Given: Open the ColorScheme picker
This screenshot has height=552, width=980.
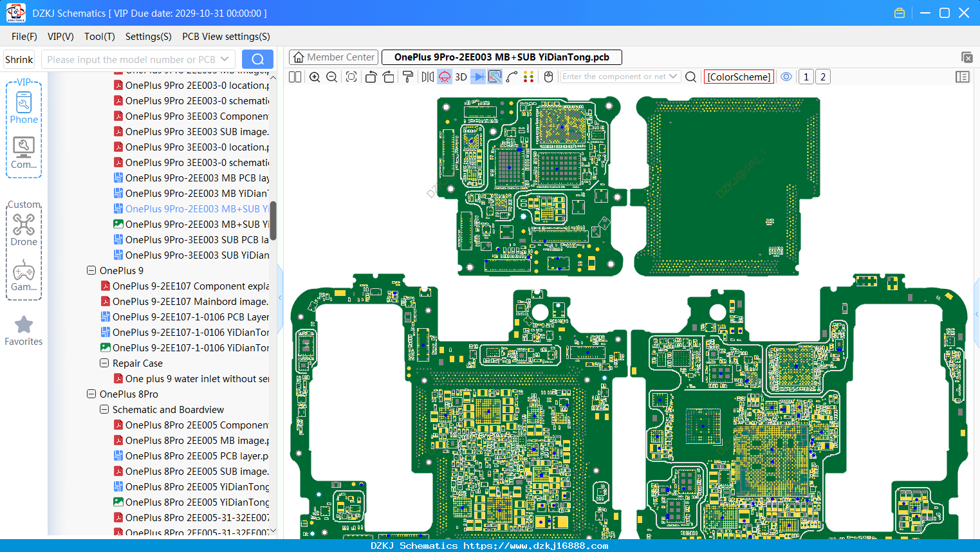Looking at the screenshot, I should pos(739,77).
